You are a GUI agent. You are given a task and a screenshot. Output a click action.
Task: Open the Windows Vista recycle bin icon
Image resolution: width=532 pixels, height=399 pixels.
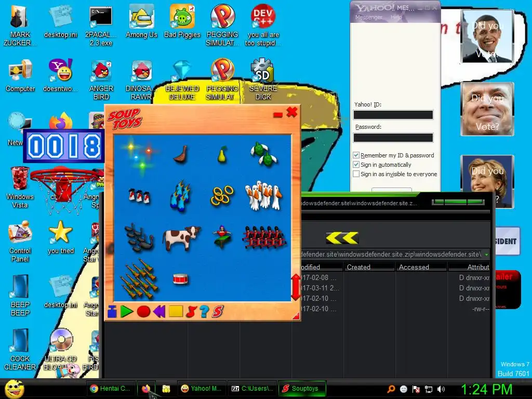pos(20,187)
